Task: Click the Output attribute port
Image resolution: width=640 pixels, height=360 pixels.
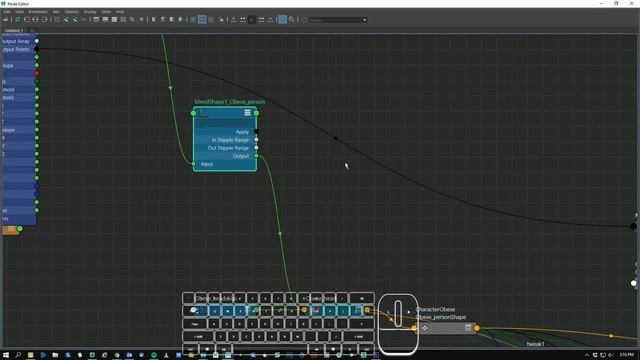Action: [256, 156]
